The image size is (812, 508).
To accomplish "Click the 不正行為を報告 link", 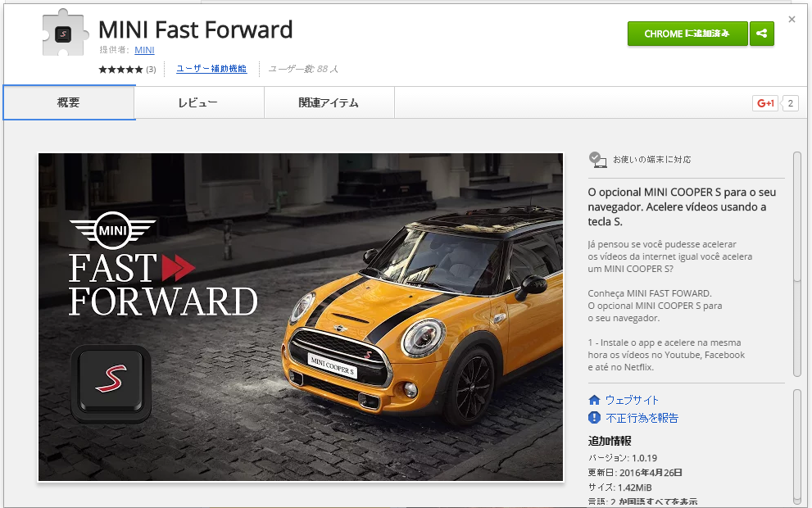I will [642, 418].
